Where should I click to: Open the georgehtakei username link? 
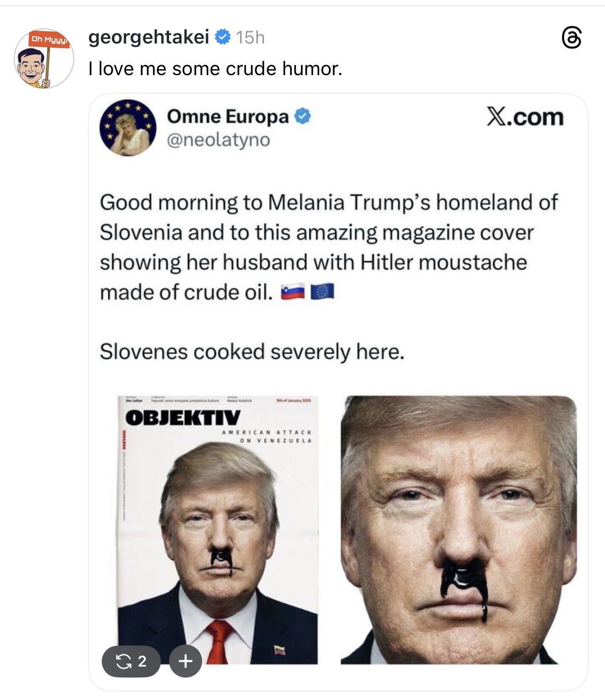pos(148,37)
